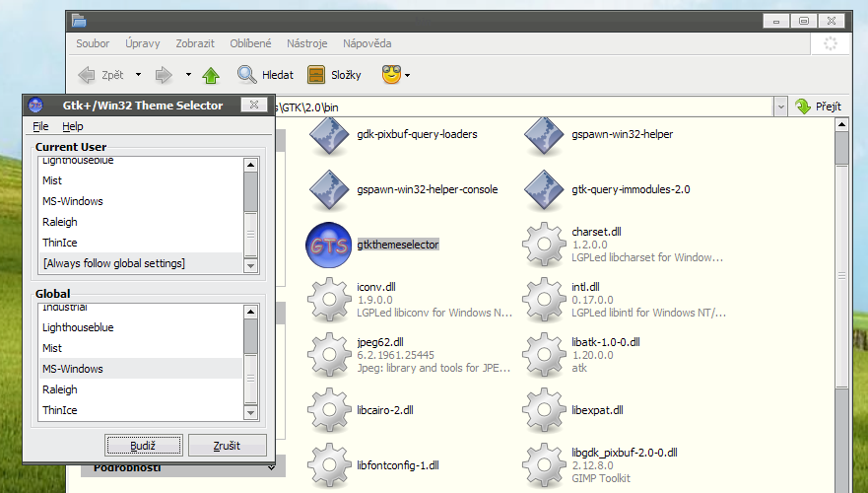
Task: Choose Lighthouseblue in Global list
Action: [141, 327]
